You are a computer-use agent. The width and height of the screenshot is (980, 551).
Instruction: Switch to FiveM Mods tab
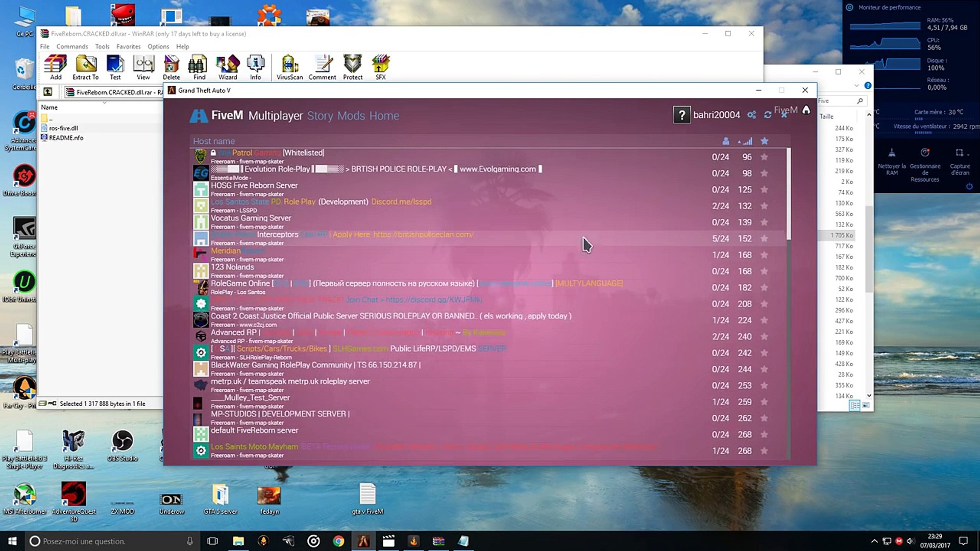tap(351, 116)
